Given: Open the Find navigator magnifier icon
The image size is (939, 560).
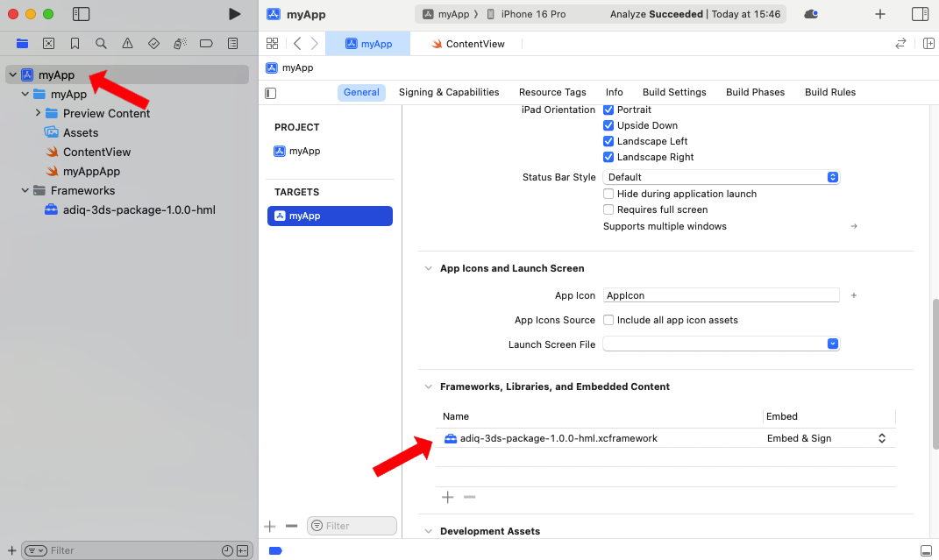Looking at the screenshot, I should pos(101,43).
